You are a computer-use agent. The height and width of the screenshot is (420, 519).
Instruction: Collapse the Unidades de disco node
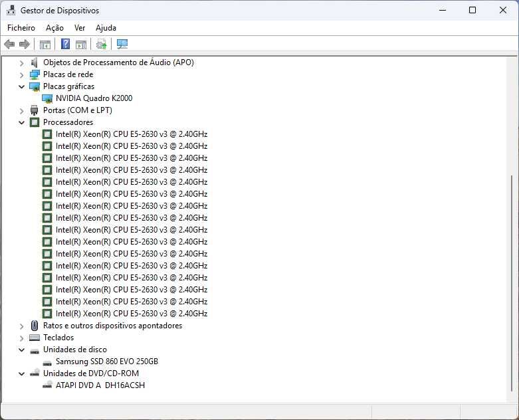pyautogui.click(x=21, y=350)
